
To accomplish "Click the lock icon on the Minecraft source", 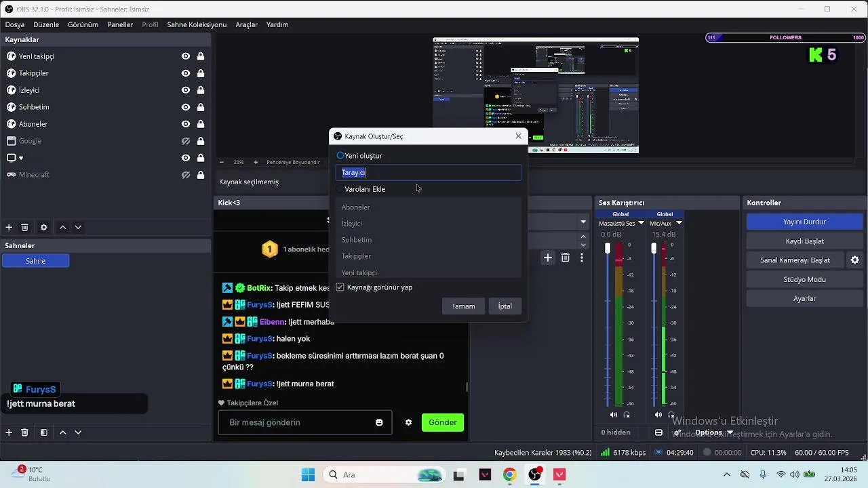I will coord(201,175).
